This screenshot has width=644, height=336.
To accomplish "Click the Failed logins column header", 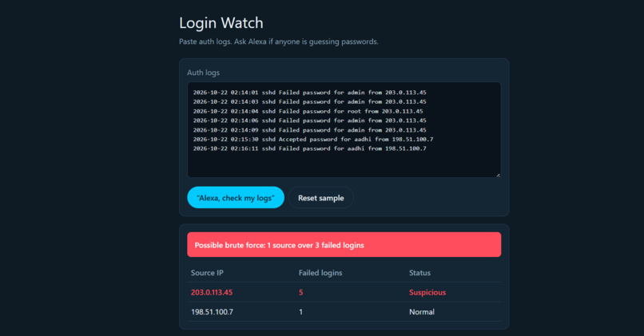I will (320, 273).
